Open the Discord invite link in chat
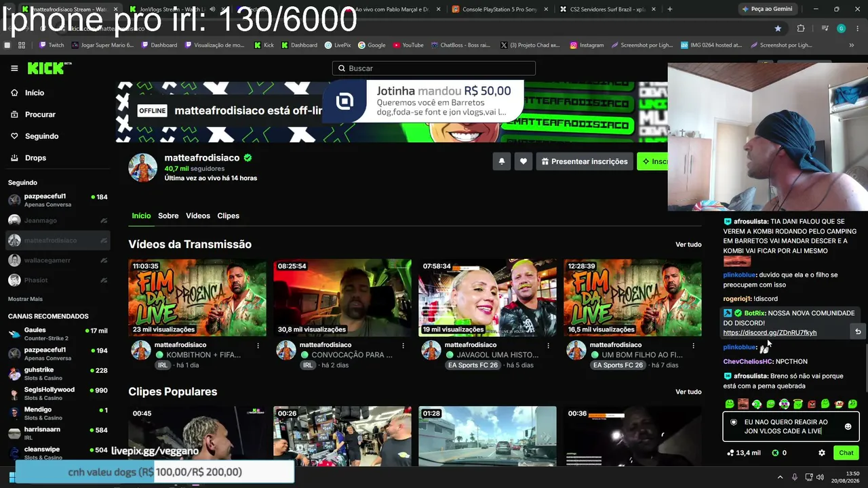The width and height of the screenshot is (868, 488). (770, 333)
